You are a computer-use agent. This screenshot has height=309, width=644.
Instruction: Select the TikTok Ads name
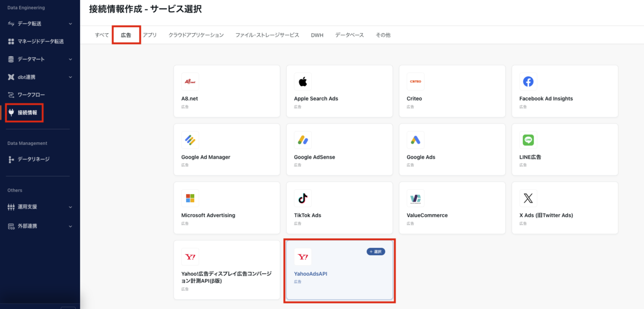pos(308,216)
